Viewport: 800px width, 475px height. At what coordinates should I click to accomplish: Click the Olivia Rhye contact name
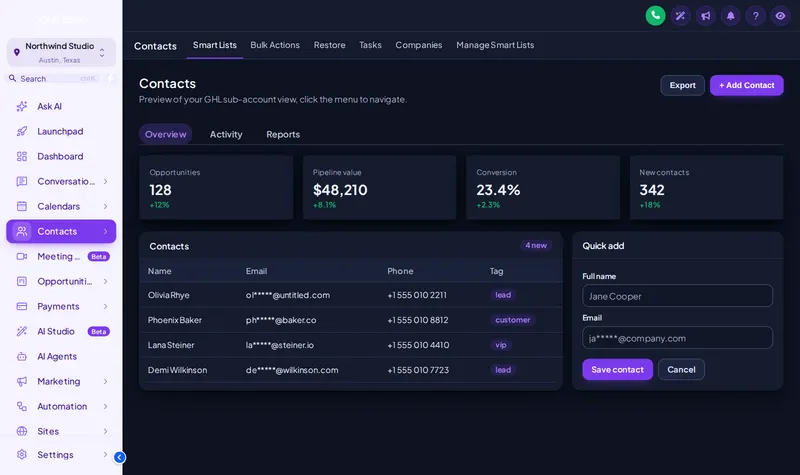point(168,295)
